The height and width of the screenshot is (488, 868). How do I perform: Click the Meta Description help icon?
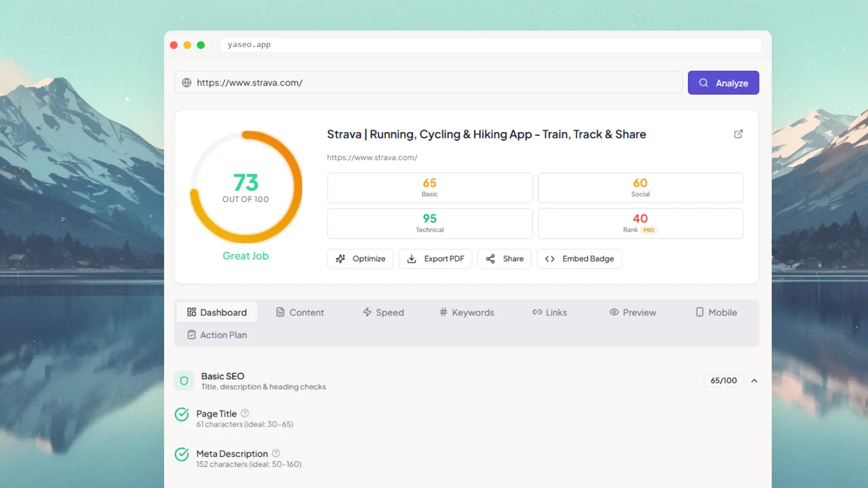click(x=276, y=453)
